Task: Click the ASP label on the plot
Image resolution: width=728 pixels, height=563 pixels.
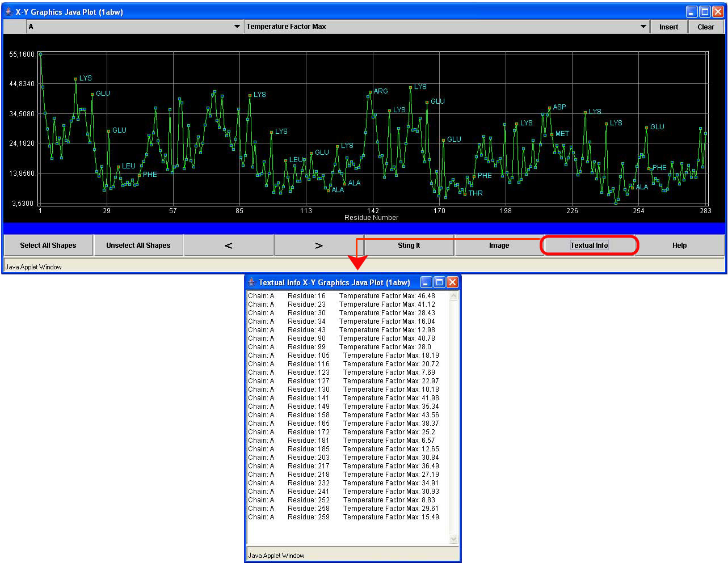Action: (x=559, y=107)
